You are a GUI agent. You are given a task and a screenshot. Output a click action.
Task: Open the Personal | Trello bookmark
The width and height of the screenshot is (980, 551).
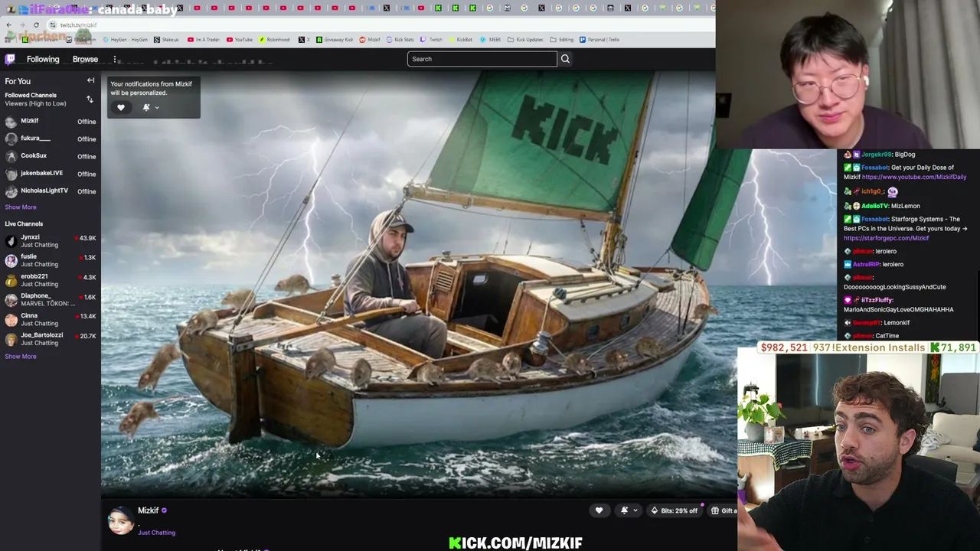pos(599,40)
